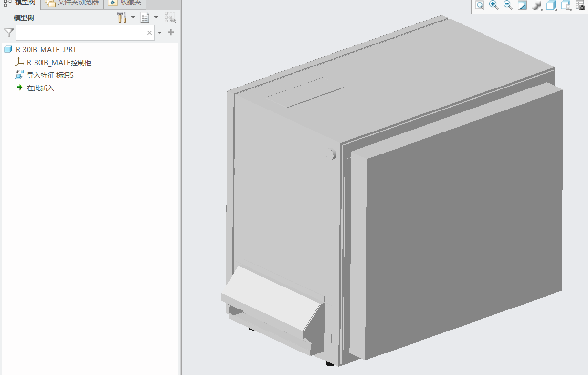Open the search options dropdown arrow

point(160,33)
